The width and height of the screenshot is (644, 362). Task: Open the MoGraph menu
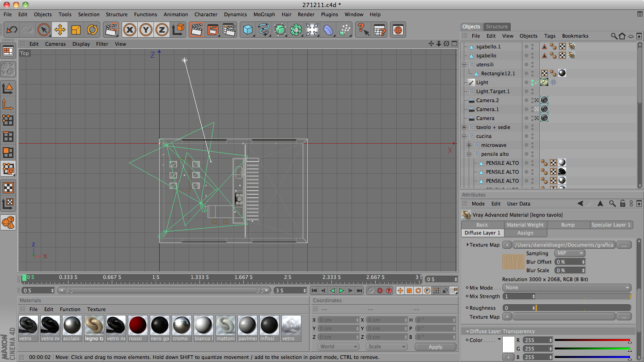click(264, 14)
